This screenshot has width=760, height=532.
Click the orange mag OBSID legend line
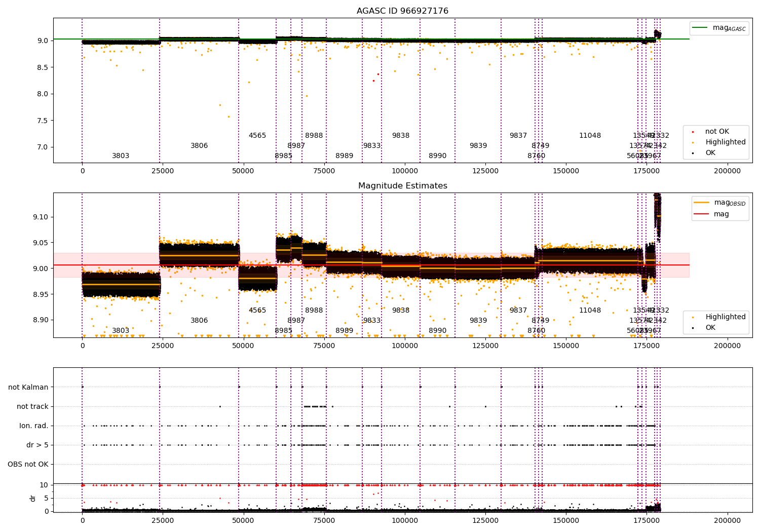702,203
